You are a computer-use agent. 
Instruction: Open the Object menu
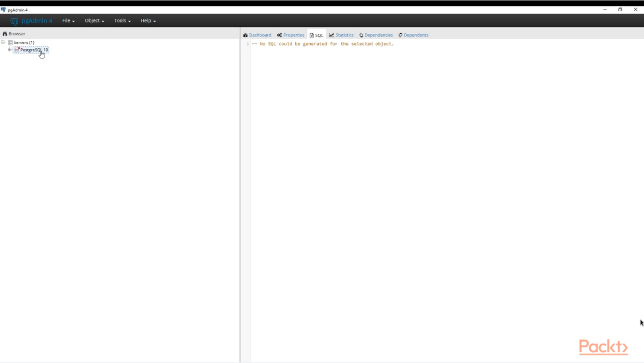(94, 20)
